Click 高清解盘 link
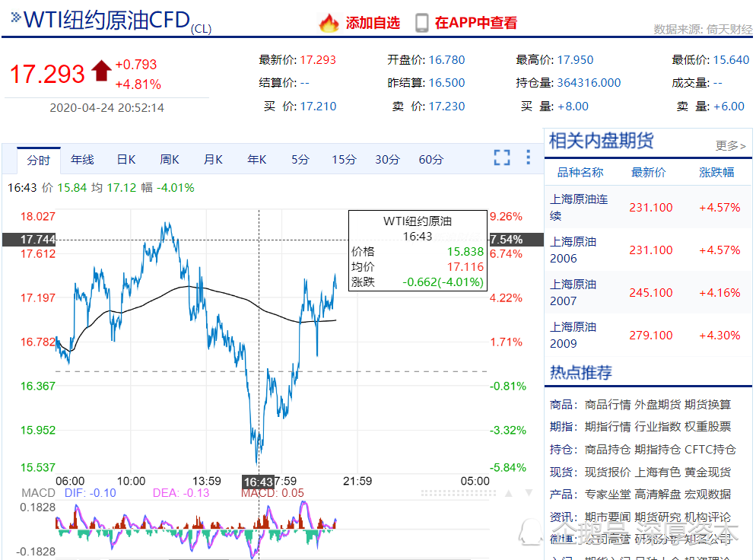 pos(658,494)
